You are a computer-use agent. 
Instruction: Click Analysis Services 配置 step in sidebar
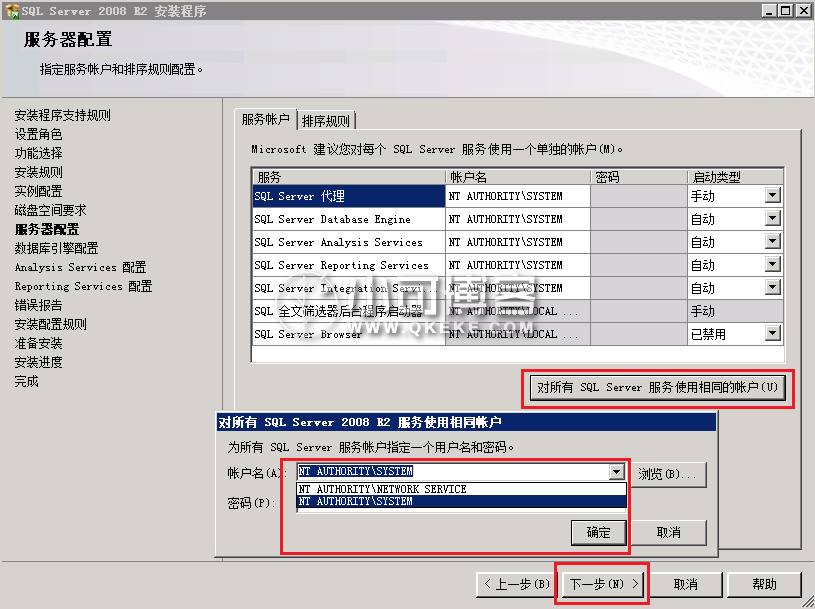[81, 267]
